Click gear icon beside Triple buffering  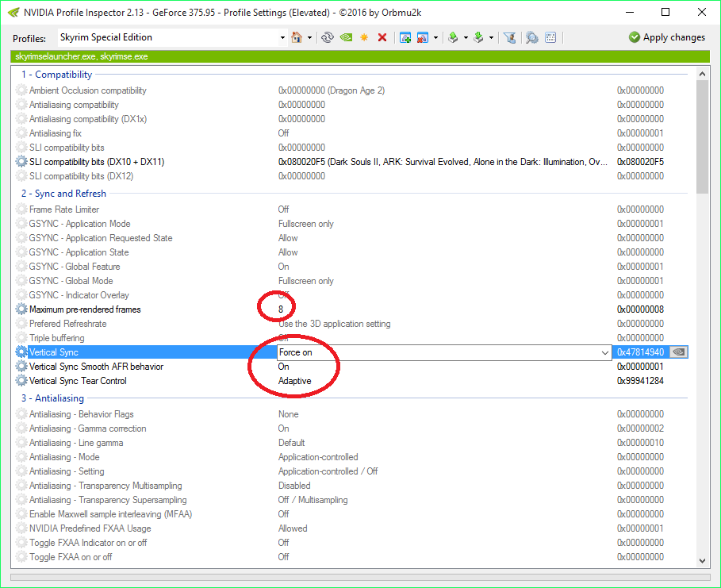pyautogui.click(x=21, y=338)
